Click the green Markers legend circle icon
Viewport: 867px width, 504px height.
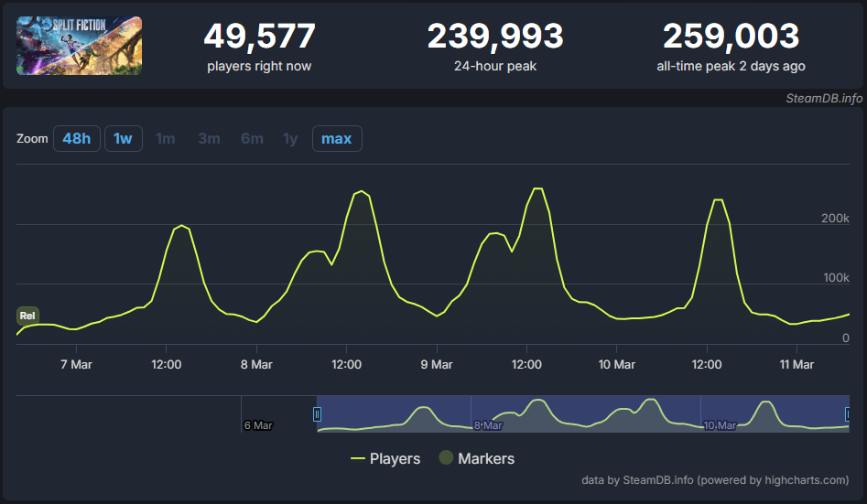coord(446,457)
